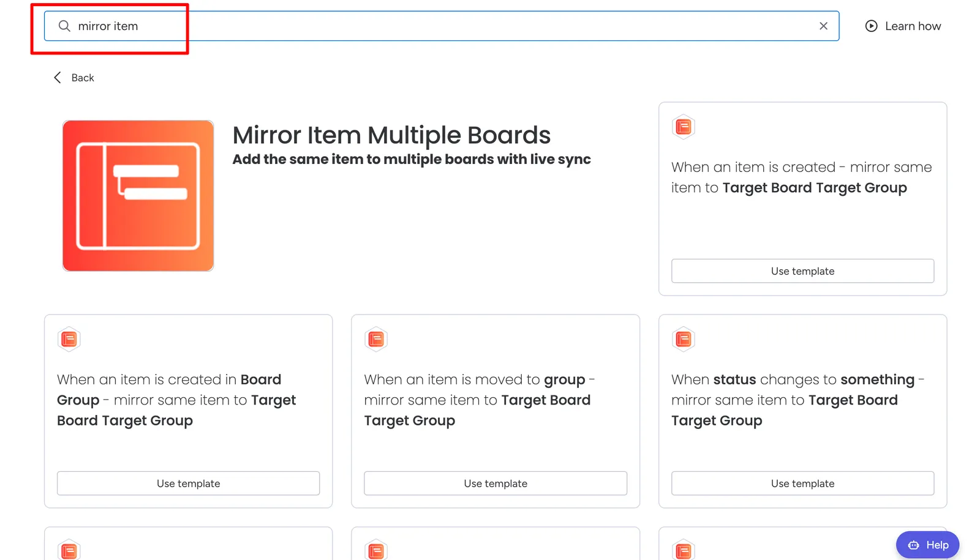Click the 'Add the same item to multiple boards' subtitle
Viewport: 980px width, 560px height.
(x=412, y=159)
